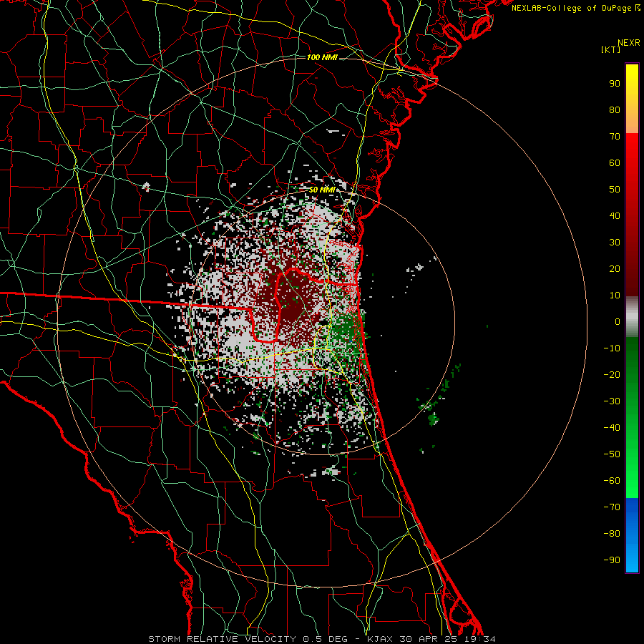Click the STORM RELATIVE VELOCITY product title
This screenshot has width=644, height=644.
pyautogui.click(x=222, y=639)
